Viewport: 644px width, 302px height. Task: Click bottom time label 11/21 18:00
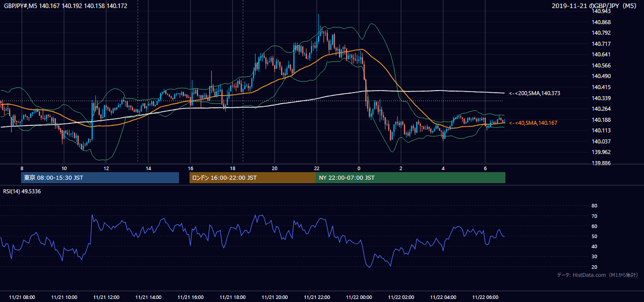coord(232,297)
